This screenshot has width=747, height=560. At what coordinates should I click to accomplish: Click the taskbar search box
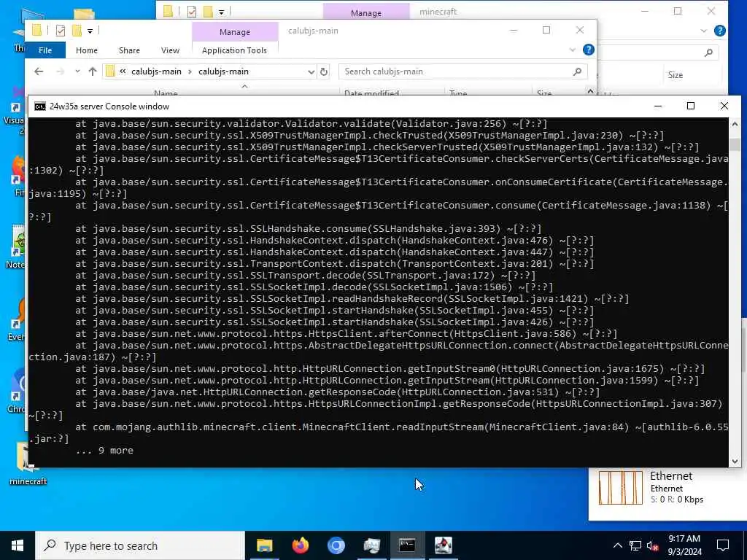pyautogui.click(x=140, y=545)
